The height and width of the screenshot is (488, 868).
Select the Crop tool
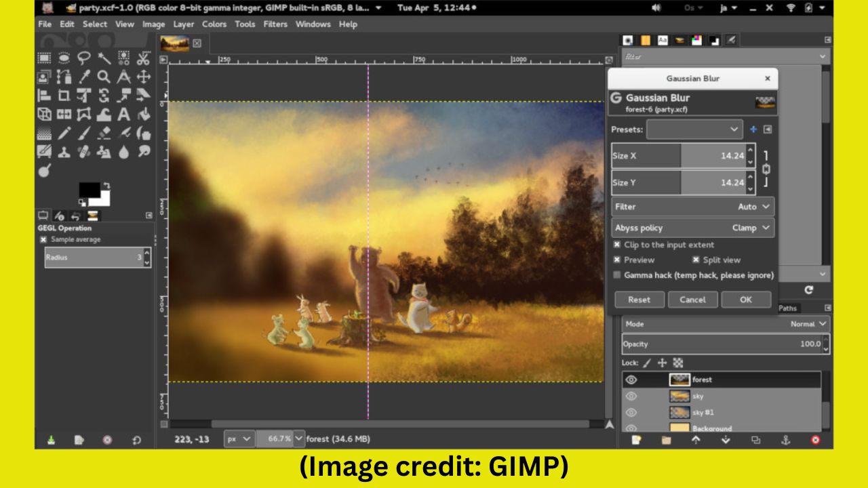coord(64,96)
